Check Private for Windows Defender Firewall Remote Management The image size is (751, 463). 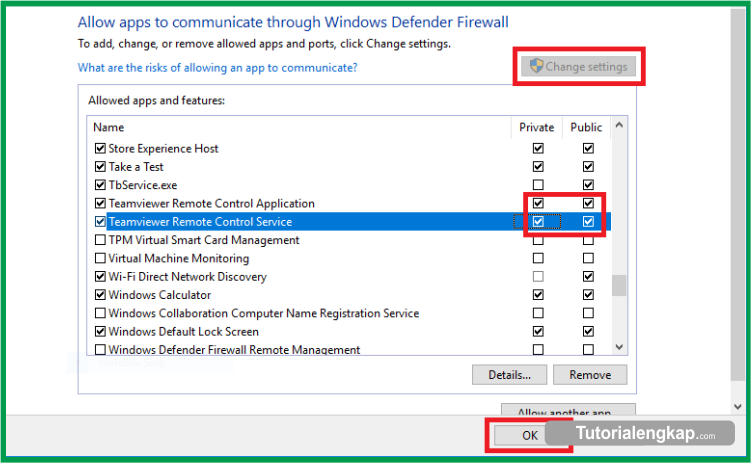point(538,350)
